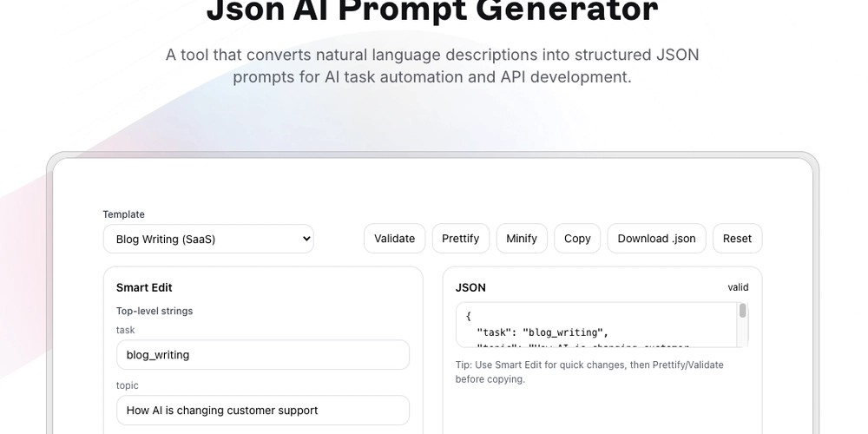Prettify the JSON output

click(461, 239)
